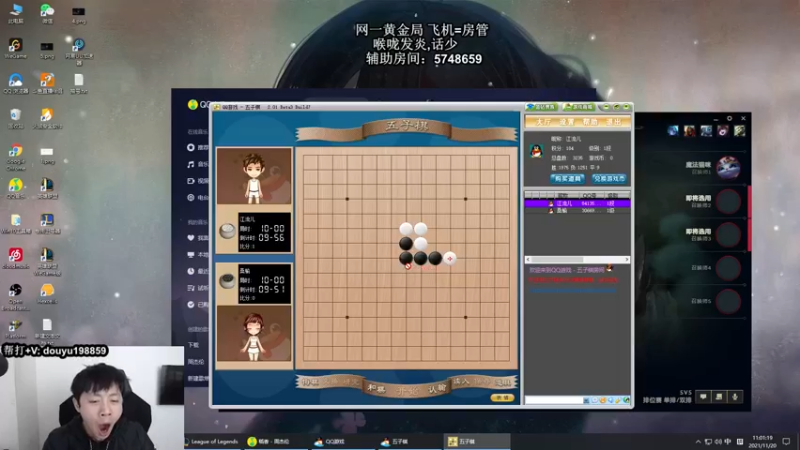Viewport: 800px width, 450px height.
Task: Open the QQ浏览器 desktop shortcut
Action: coord(15,83)
